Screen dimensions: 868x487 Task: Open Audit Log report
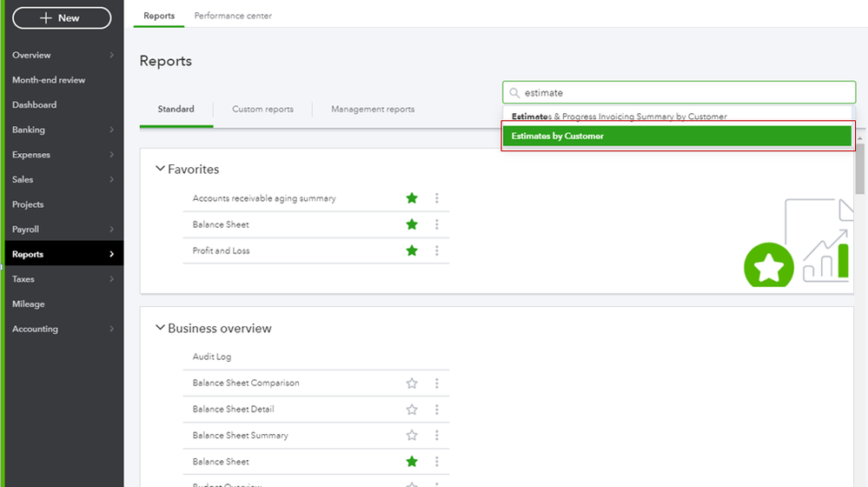click(x=212, y=357)
